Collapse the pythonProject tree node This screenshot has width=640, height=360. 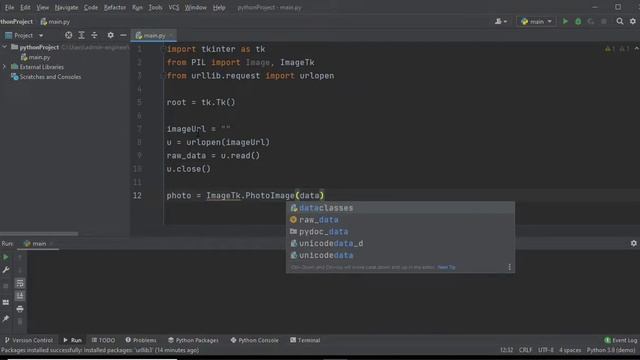(4, 47)
